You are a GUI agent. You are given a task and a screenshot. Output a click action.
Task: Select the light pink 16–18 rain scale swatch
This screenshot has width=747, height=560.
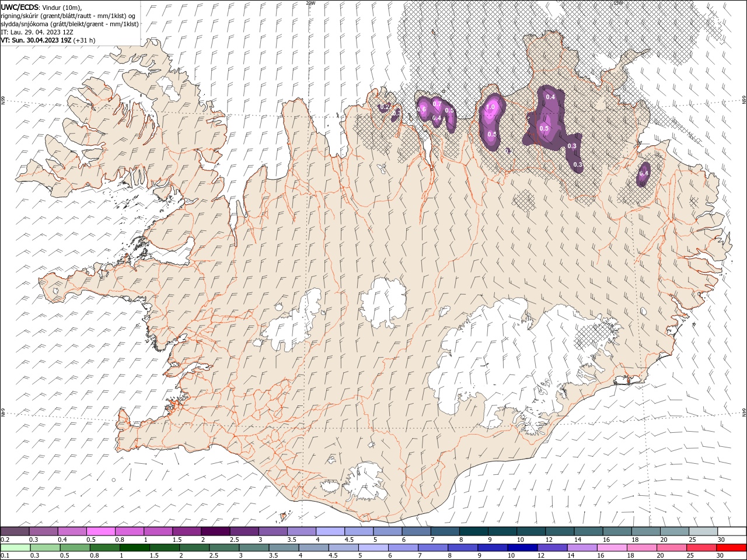(611, 547)
